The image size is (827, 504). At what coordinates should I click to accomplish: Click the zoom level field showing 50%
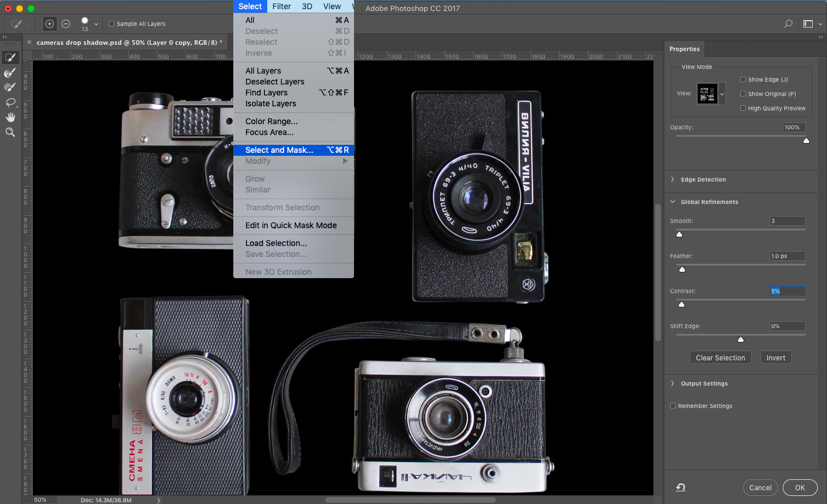point(40,500)
